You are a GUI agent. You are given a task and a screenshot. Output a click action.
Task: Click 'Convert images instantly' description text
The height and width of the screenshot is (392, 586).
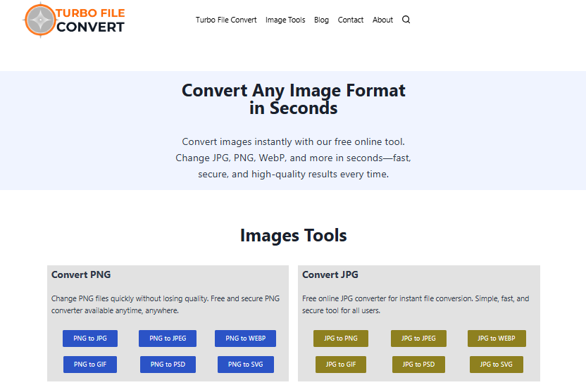[x=294, y=158]
